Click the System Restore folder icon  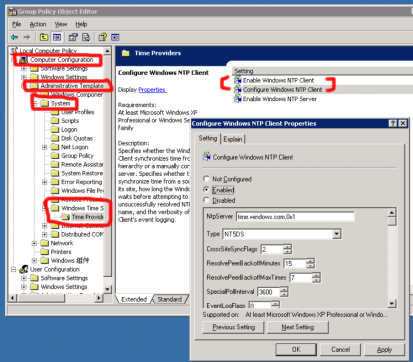55,173
